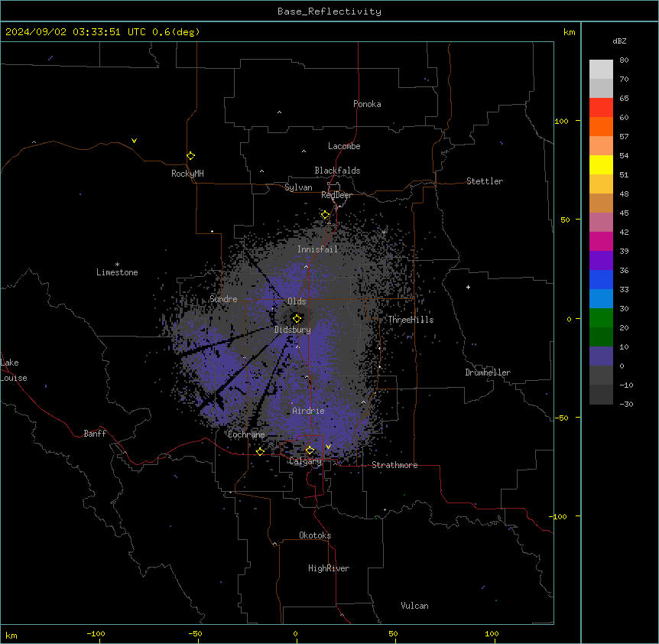Click the ThreeHills label
This screenshot has width=659, height=644.
(411, 320)
